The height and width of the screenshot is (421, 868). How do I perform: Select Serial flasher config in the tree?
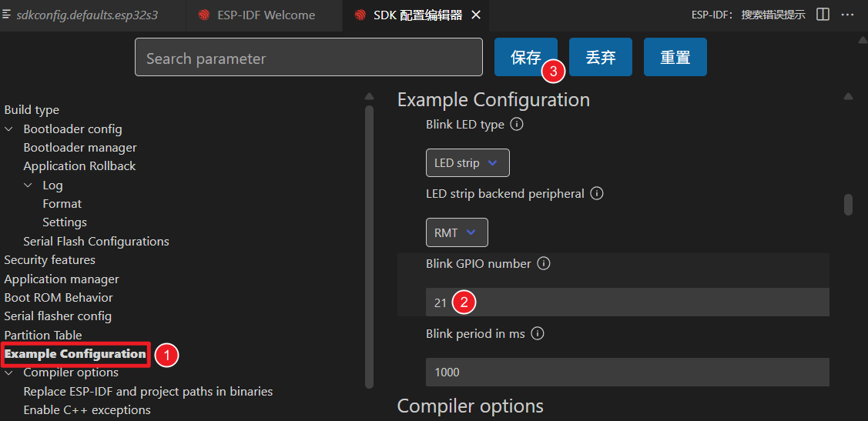(x=58, y=316)
